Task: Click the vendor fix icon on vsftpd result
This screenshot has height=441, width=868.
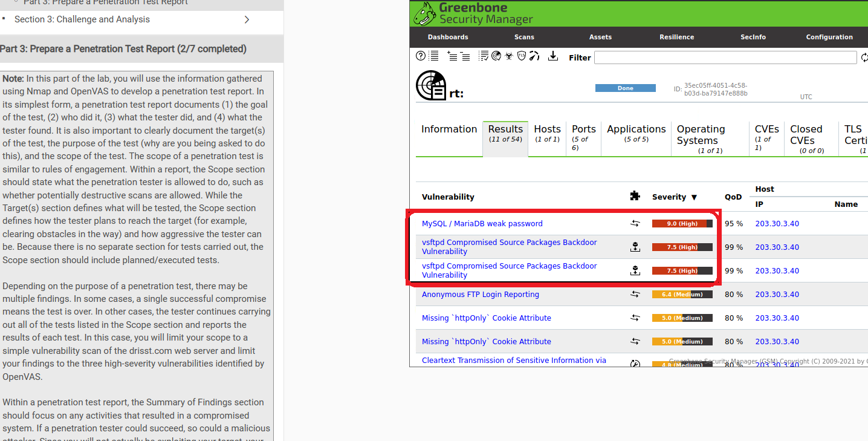Action: 635,246
